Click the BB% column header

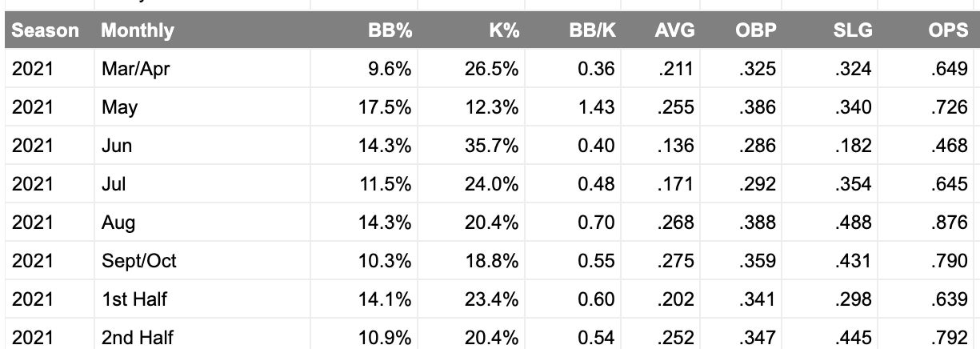pos(390,31)
